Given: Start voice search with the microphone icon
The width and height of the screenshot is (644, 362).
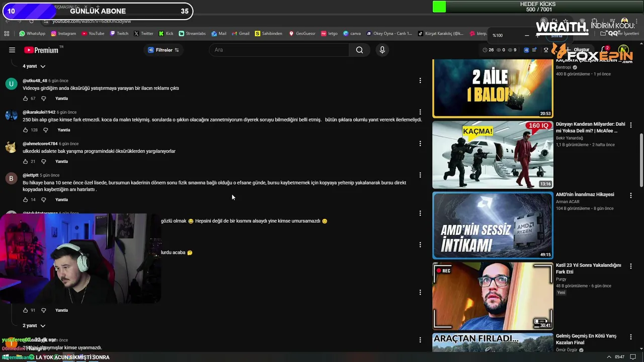Looking at the screenshot, I should tap(382, 50).
